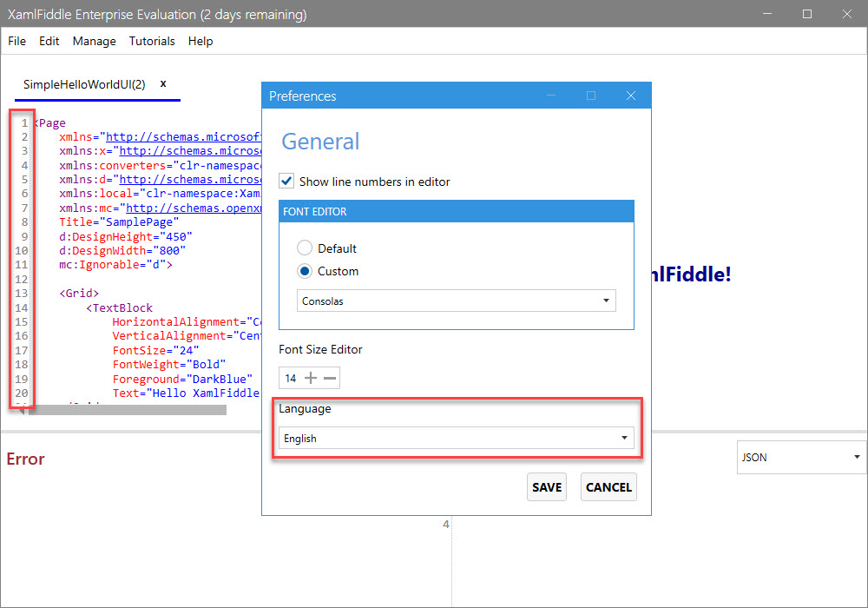The image size is (868, 608).
Task: Close the SimpleHelloWorldUI(2) tab with x
Action: point(163,83)
